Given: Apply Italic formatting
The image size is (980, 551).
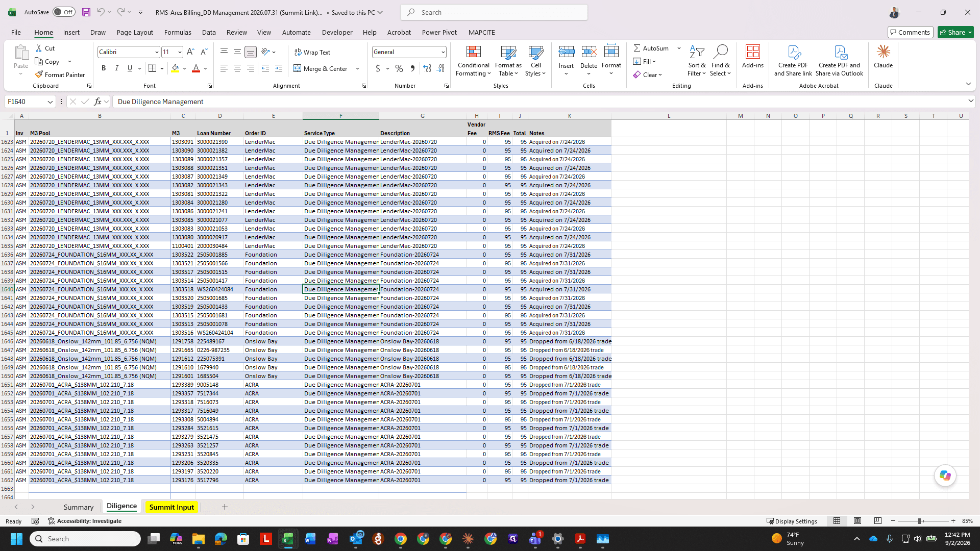Looking at the screenshot, I should point(116,68).
